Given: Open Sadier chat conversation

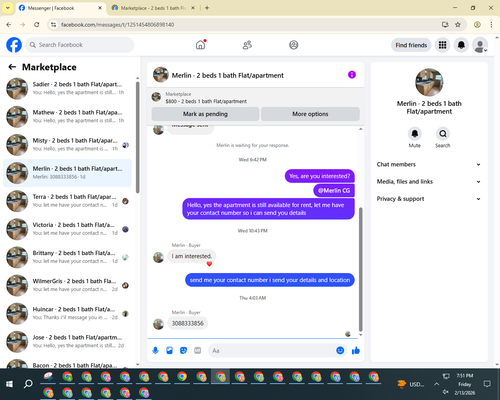Looking at the screenshot, I should tap(67, 89).
